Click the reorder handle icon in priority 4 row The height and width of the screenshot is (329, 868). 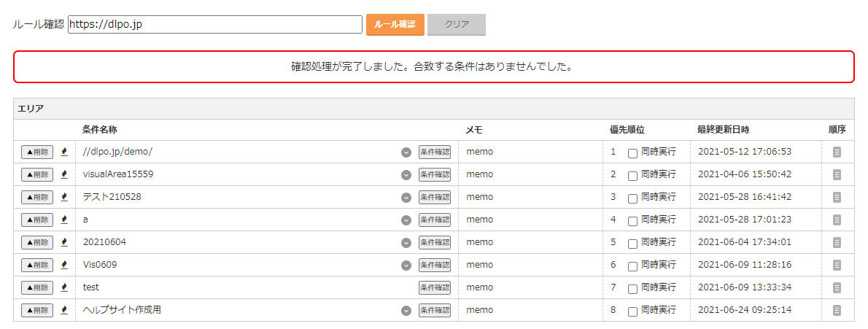pos(837,220)
